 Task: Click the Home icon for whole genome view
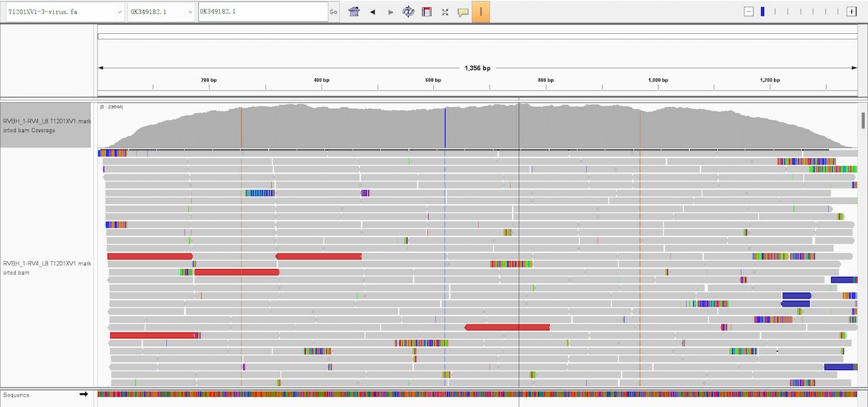point(354,12)
